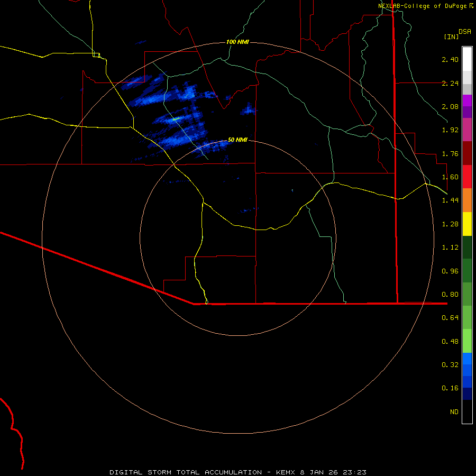Click the 0.48 legend value
Image resolution: width=476 pixels, height=476 pixels.
click(x=450, y=342)
